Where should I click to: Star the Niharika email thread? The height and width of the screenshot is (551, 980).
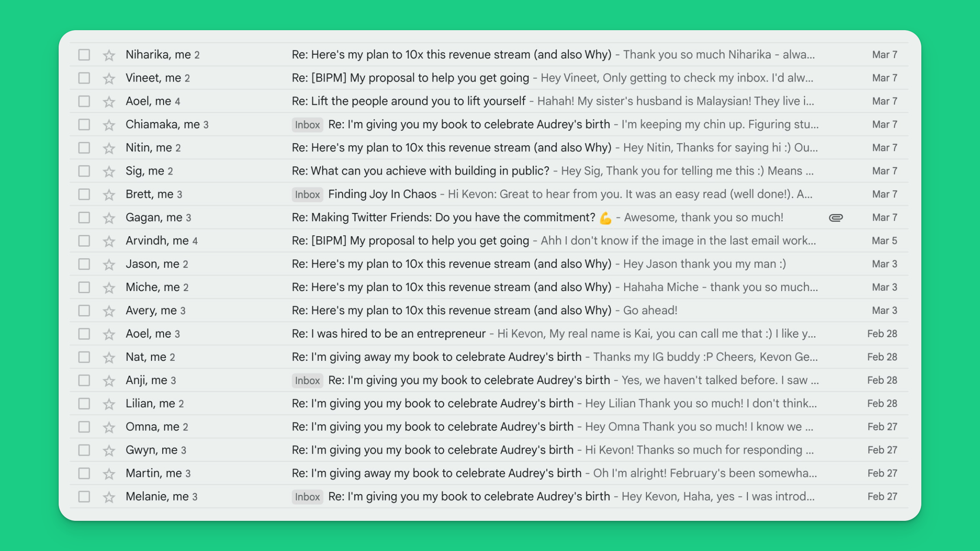(x=109, y=55)
